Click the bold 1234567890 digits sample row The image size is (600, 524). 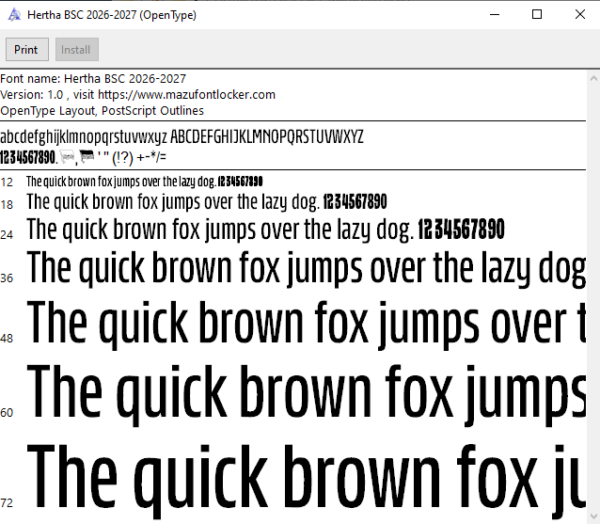28,157
